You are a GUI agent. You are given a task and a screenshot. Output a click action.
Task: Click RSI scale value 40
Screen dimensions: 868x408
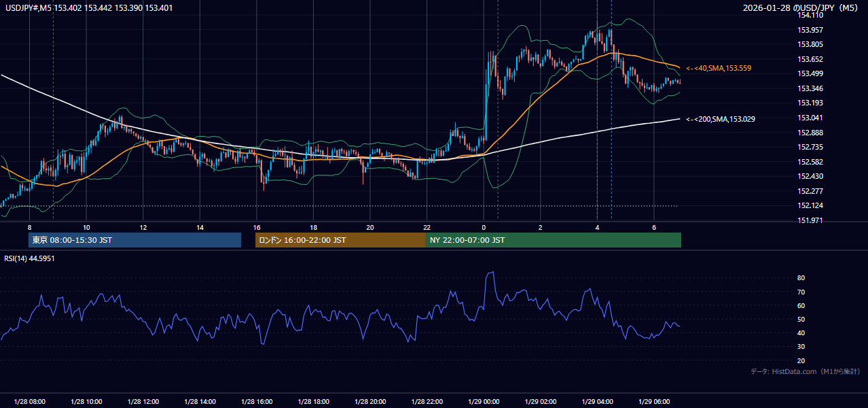(x=801, y=333)
